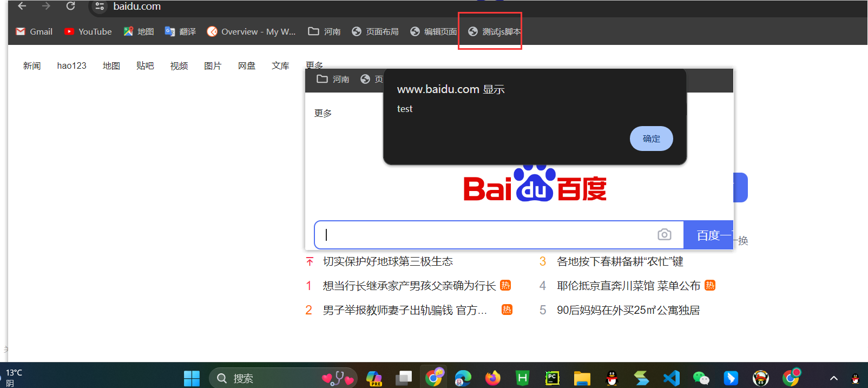The width and height of the screenshot is (868, 388).
Task: Open the 新闻 navigation link
Action: [x=32, y=65]
